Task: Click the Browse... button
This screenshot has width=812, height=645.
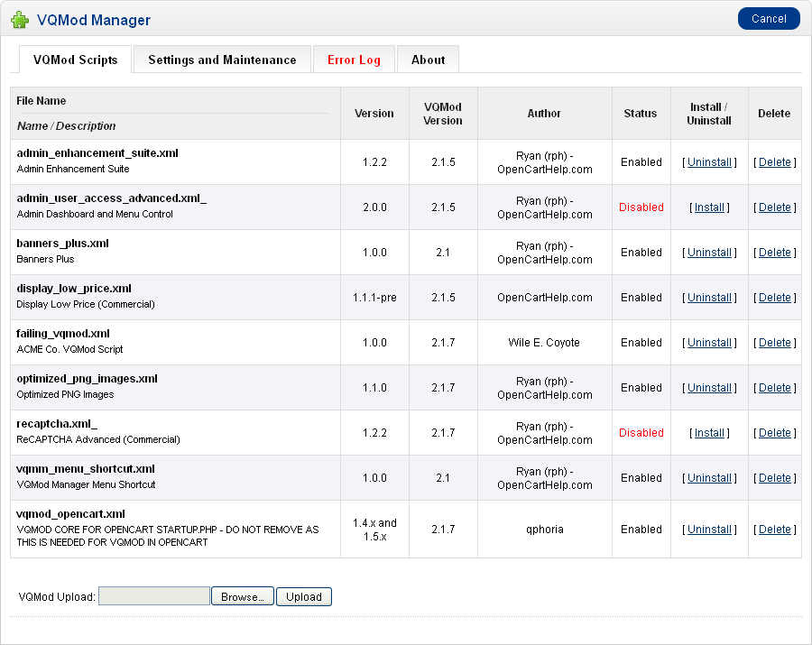Action: click(243, 596)
